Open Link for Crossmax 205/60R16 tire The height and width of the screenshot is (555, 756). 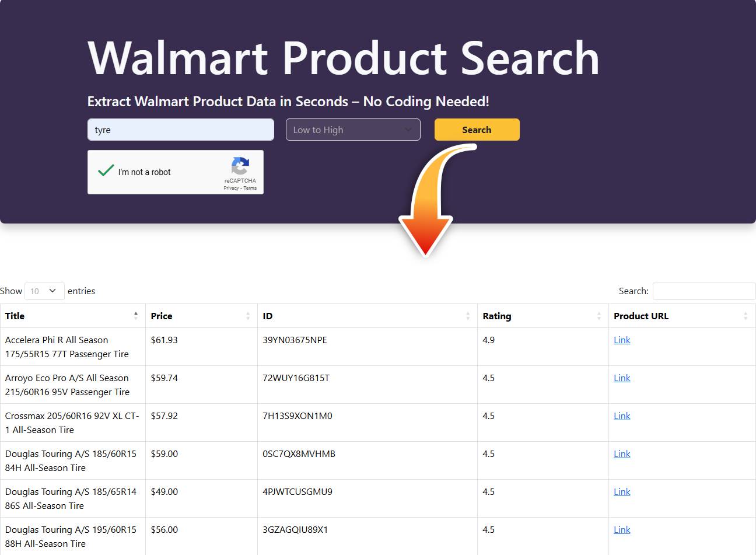click(622, 416)
